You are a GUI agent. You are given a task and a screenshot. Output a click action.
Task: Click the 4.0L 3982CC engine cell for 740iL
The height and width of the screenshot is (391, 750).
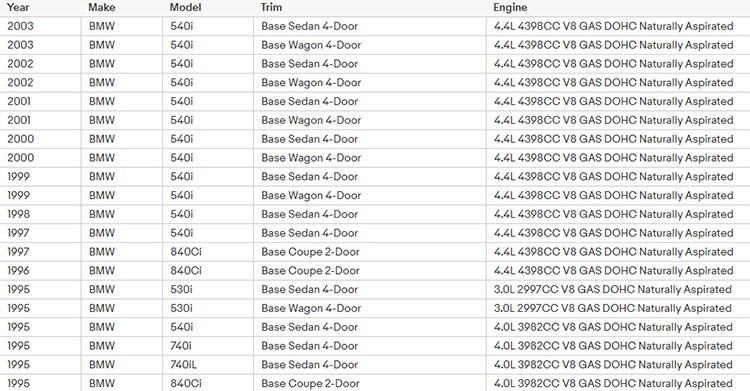tap(618, 365)
